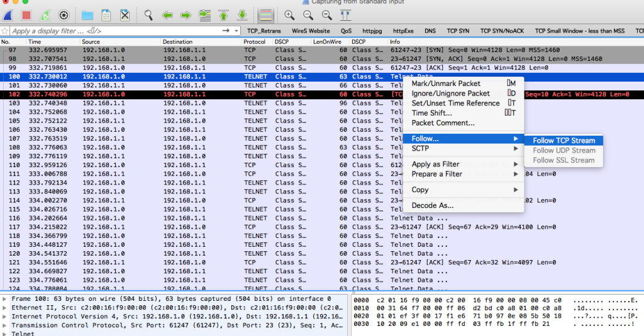Expand the Copy submenu
Image resolution: width=644 pixels, height=336 pixels.
click(x=464, y=190)
